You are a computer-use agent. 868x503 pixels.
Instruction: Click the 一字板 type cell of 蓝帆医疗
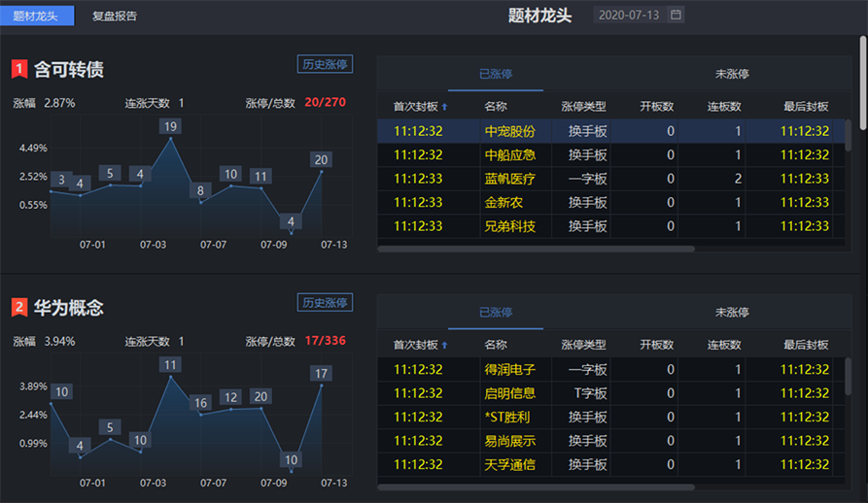tap(588, 179)
